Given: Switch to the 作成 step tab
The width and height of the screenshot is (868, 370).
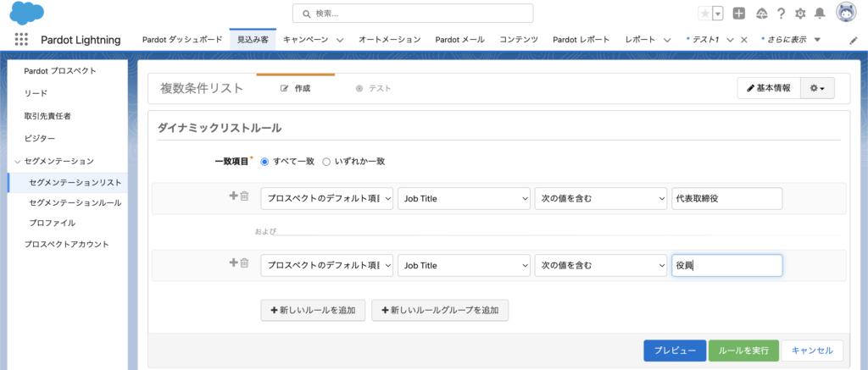Looking at the screenshot, I should click(x=296, y=89).
